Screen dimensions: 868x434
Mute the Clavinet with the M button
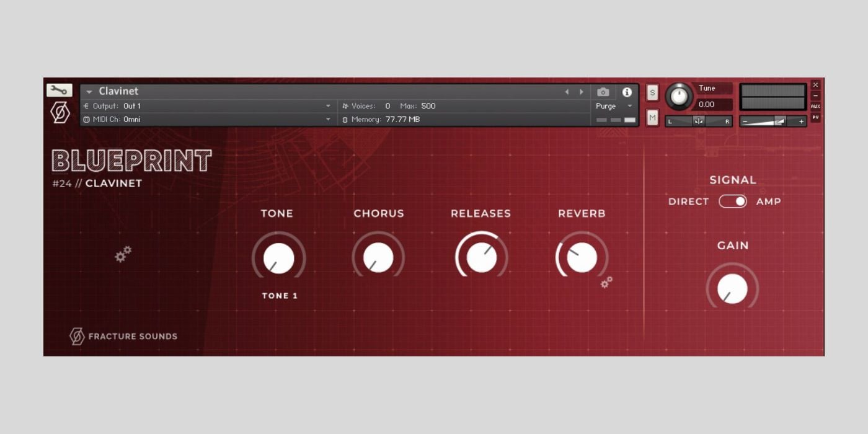point(652,117)
